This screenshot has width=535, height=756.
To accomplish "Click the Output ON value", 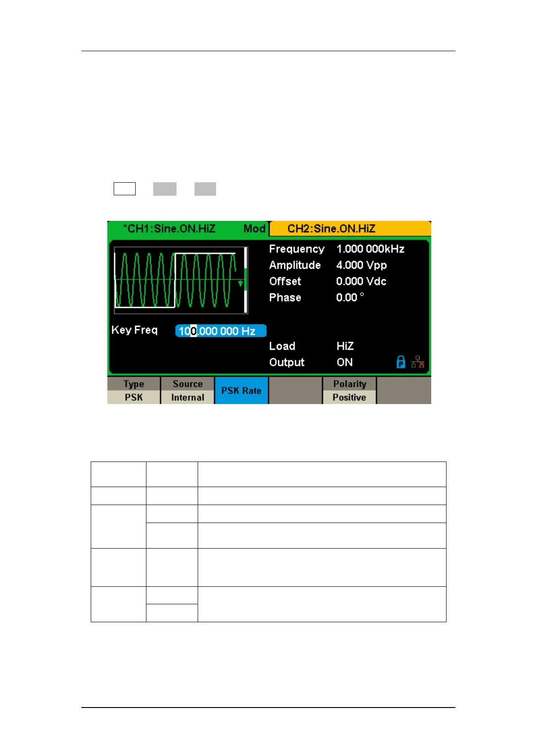I will pos(345,362).
